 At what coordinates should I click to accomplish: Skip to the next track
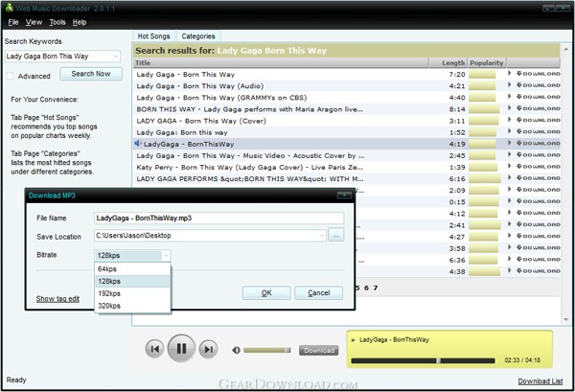click(208, 349)
